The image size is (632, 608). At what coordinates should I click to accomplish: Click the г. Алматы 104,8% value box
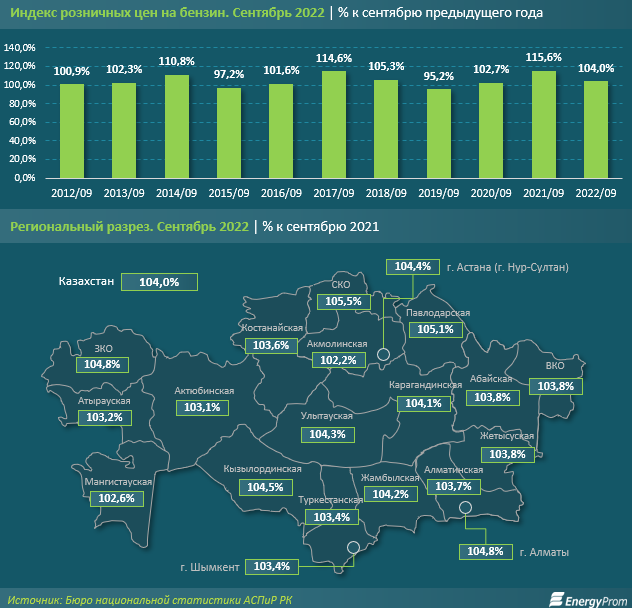[x=485, y=551]
